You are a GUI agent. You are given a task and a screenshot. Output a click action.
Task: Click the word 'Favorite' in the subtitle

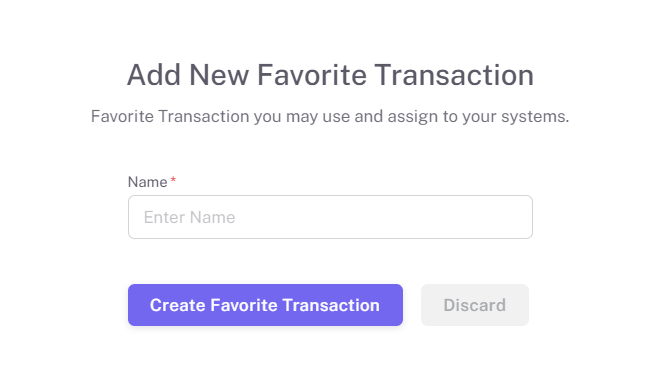click(x=123, y=116)
